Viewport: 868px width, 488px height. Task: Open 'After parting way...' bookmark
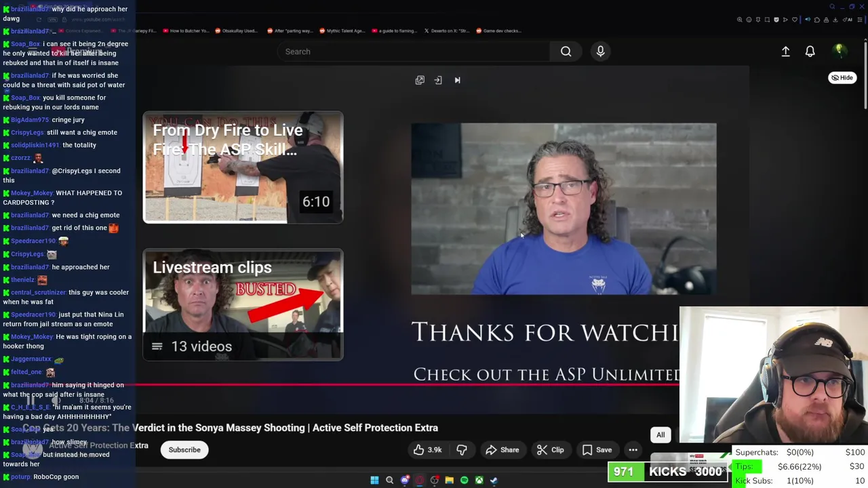[290, 30]
